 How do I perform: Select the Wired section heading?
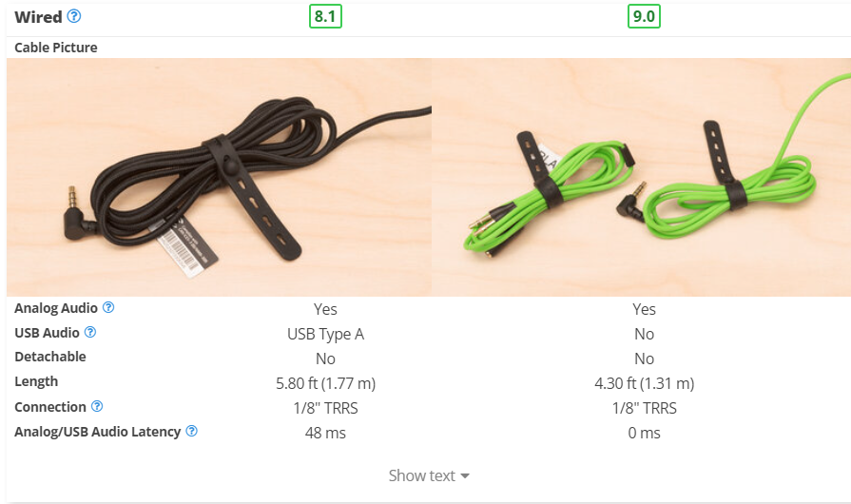38,16
